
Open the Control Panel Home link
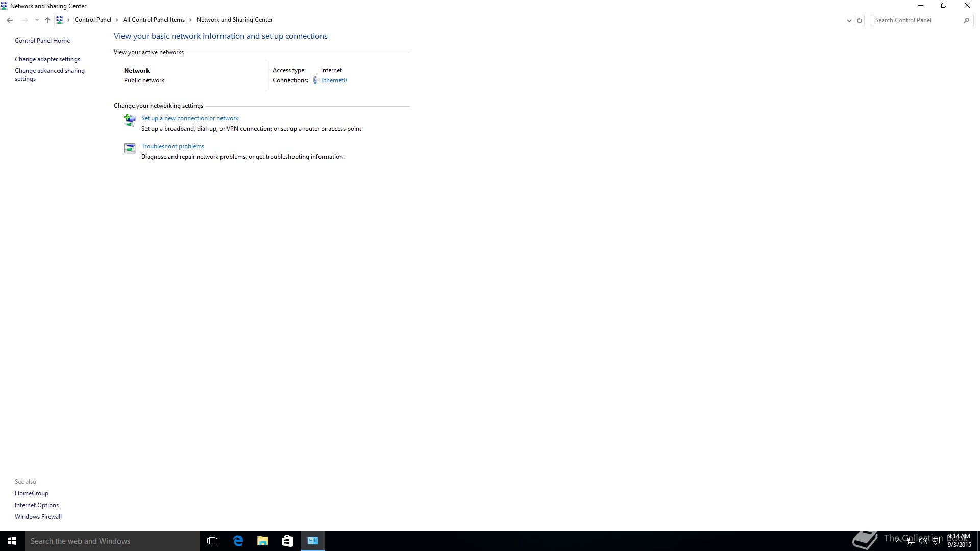[42, 41]
